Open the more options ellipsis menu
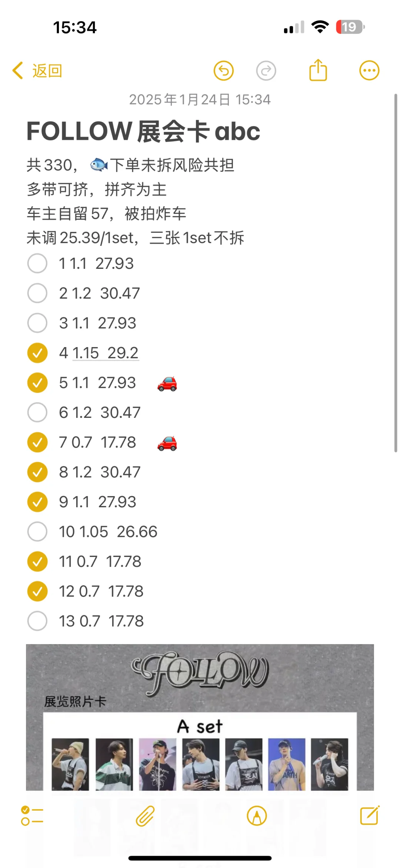The image size is (400, 868). (369, 70)
